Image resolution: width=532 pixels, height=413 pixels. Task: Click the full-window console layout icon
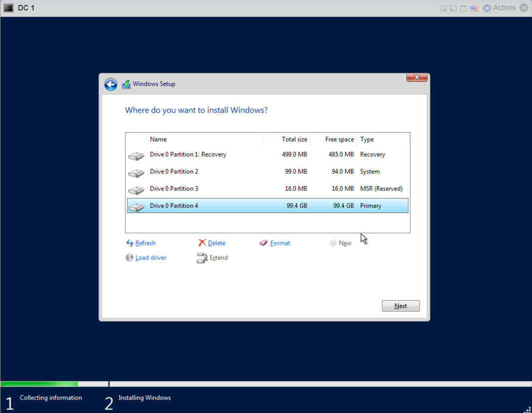[x=463, y=8]
